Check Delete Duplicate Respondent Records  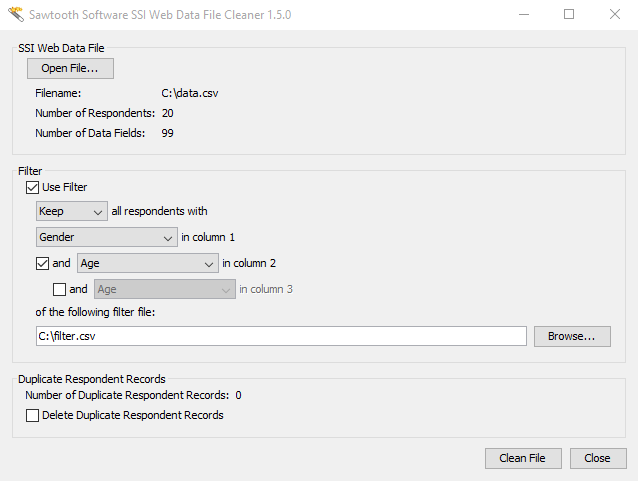coord(33,415)
